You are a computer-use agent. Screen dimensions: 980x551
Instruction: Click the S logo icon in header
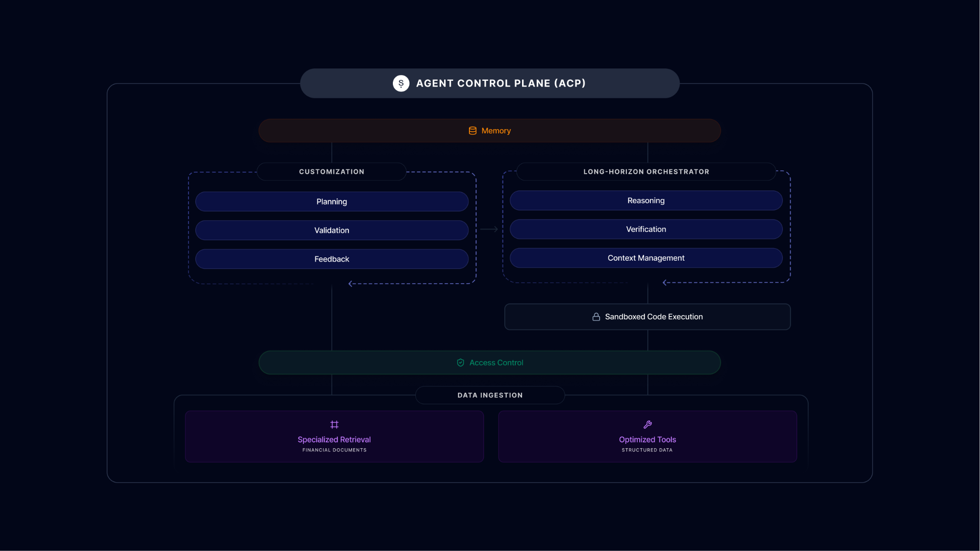(401, 83)
